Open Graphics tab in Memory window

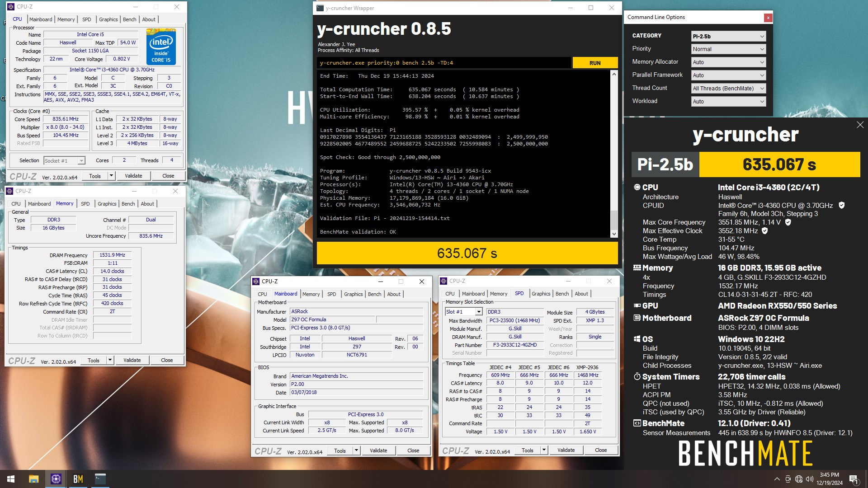coord(107,204)
